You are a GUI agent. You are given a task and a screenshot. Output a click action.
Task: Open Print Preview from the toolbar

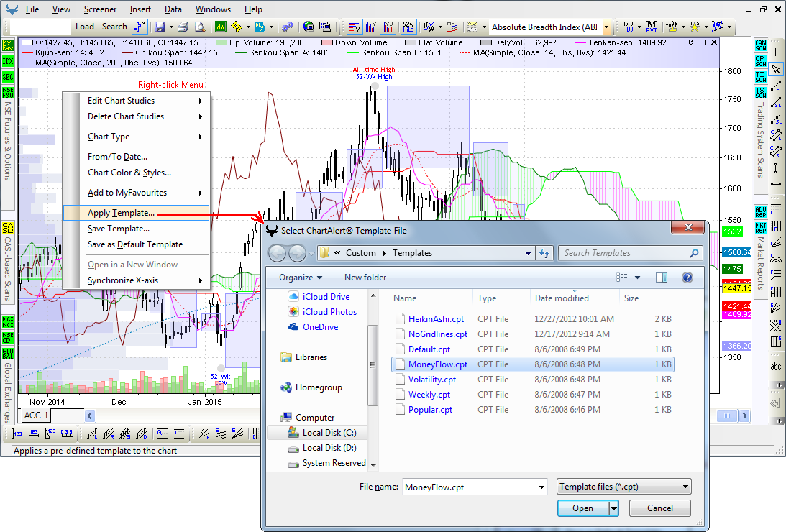200,27
